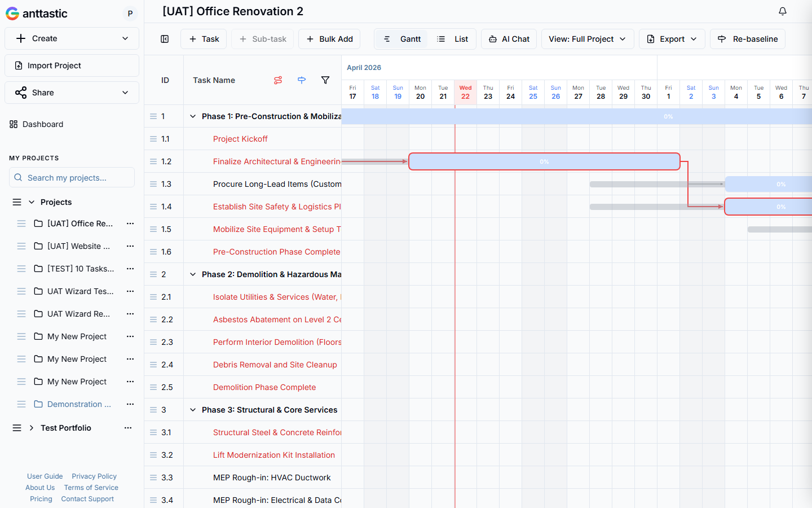This screenshot has width=812, height=508.
Task: Switch to Gantt view
Action: pos(402,39)
